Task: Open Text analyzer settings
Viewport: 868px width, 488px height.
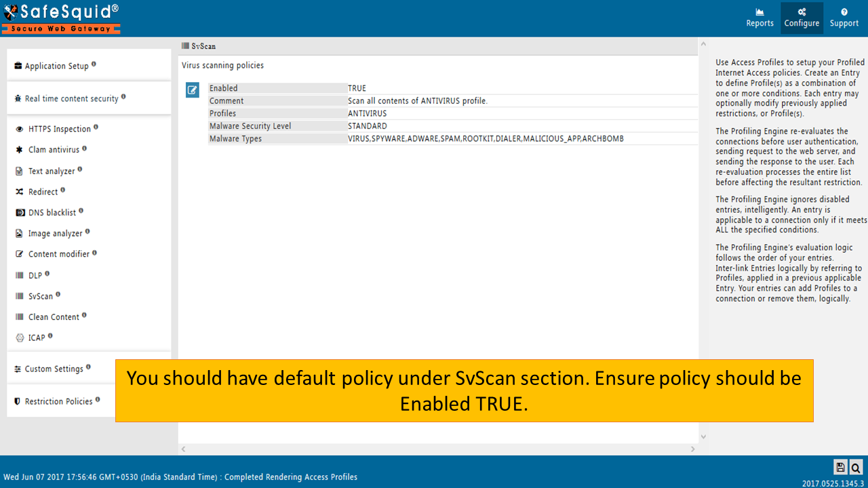Action: 51,171
